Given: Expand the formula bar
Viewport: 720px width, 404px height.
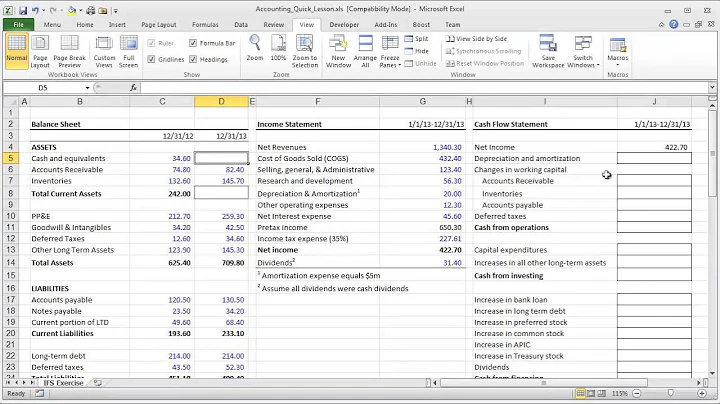Looking at the screenshot, I should [x=712, y=87].
